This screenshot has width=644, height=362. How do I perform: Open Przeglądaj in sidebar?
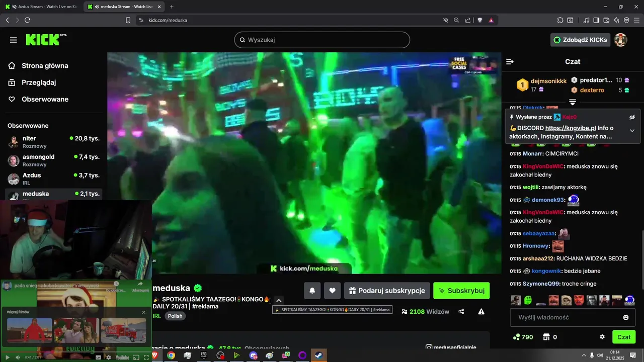pyautogui.click(x=39, y=82)
